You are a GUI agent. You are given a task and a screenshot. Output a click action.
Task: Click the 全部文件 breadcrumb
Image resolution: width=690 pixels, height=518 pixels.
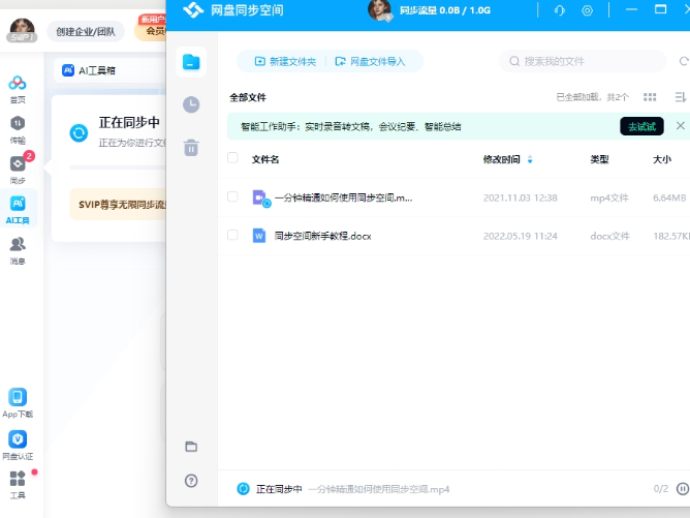pyautogui.click(x=248, y=97)
